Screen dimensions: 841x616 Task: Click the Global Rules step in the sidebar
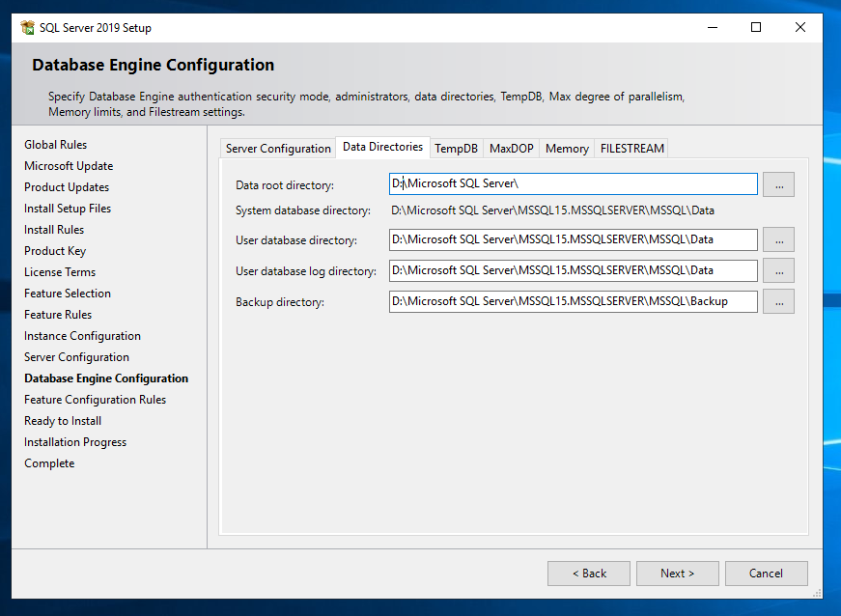tap(55, 145)
